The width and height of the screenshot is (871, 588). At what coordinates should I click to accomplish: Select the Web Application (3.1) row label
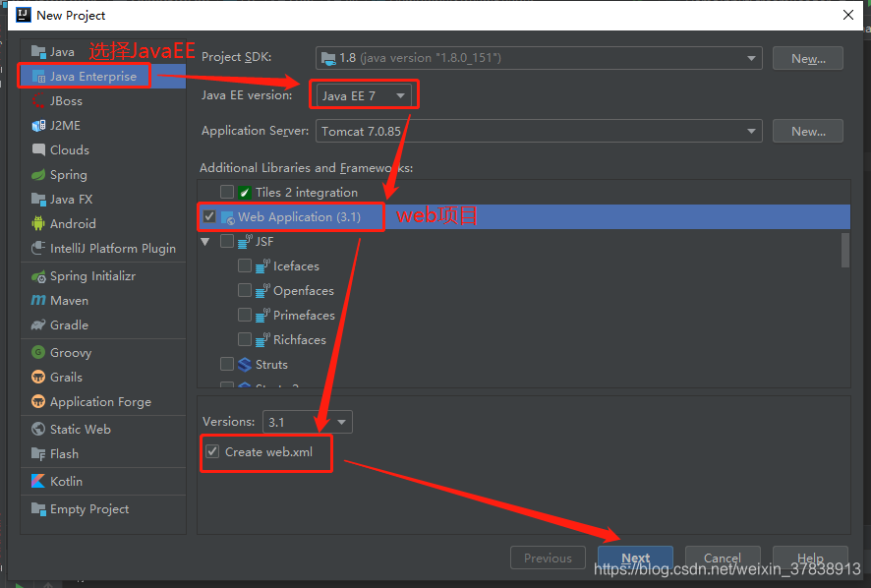300,217
